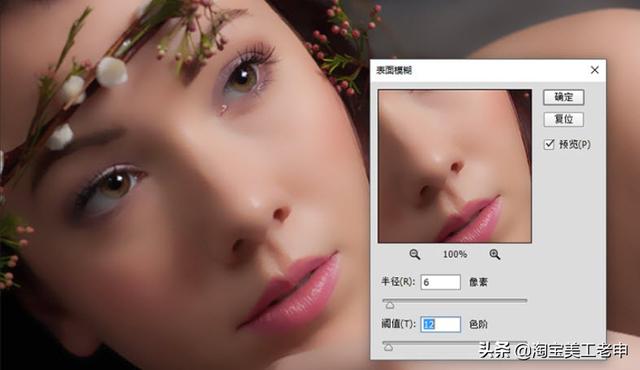Screen dimensions: 640x370
Task: Click the filter preview thumbnail
Action: click(455, 166)
